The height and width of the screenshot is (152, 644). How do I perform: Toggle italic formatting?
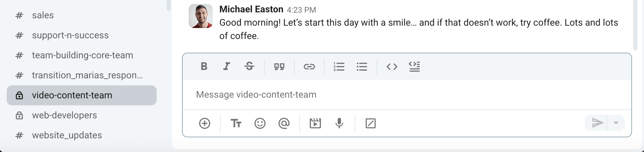[x=227, y=67]
